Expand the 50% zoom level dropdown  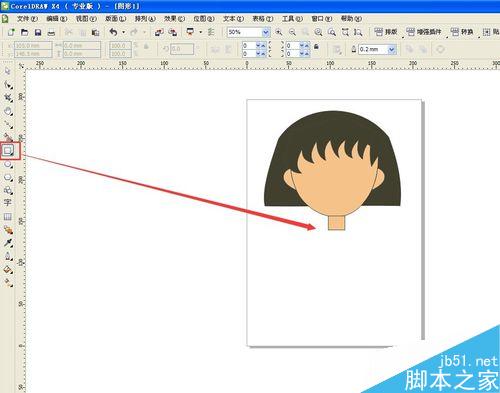click(x=265, y=32)
